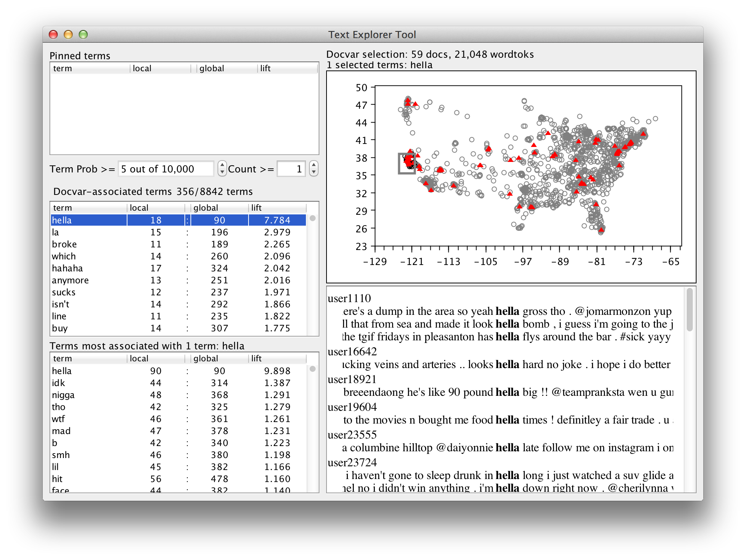Select 'wtf' in hella-associated terms
This screenshot has height=560, width=746.
178,419
